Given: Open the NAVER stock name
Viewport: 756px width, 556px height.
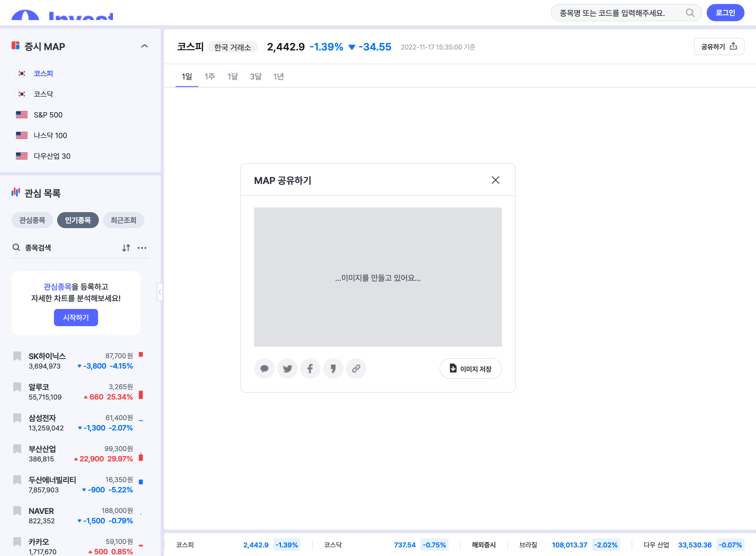Looking at the screenshot, I should click(41, 511).
